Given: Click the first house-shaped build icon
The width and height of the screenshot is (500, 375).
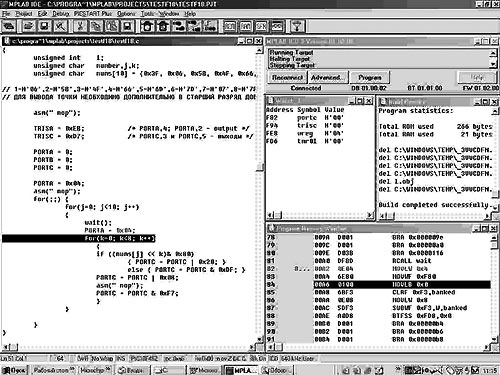Looking at the screenshot, I should pos(147,26).
